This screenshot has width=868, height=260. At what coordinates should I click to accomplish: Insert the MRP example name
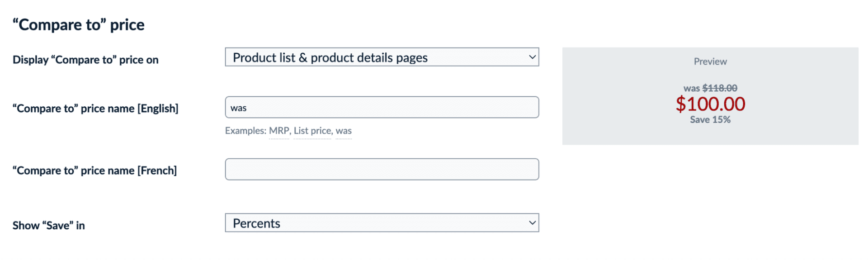pyautogui.click(x=279, y=131)
